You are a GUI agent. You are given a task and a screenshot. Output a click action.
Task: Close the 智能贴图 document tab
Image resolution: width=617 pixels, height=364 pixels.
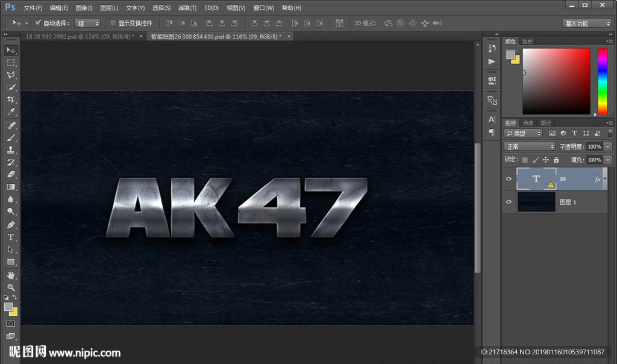289,36
